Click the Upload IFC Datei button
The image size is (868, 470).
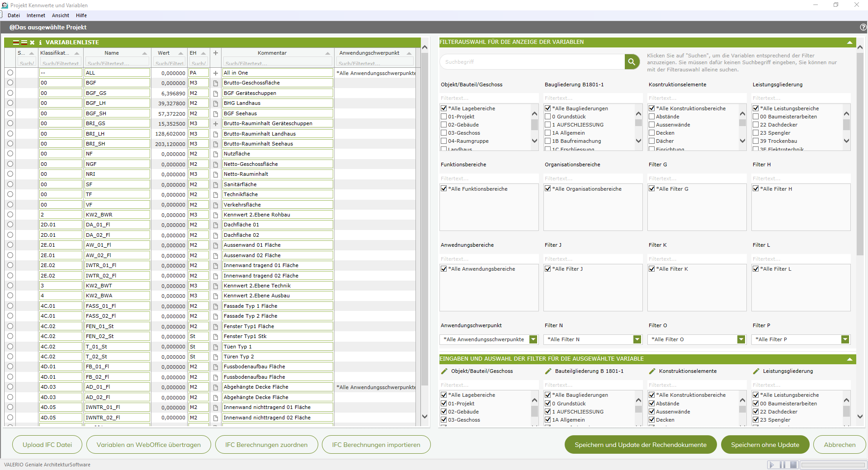47,445
